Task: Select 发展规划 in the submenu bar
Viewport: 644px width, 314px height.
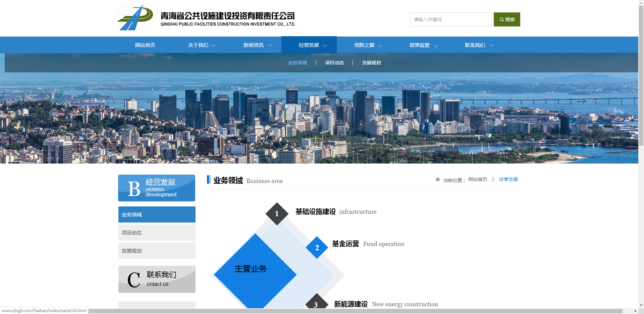Action: click(x=371, y=63)
